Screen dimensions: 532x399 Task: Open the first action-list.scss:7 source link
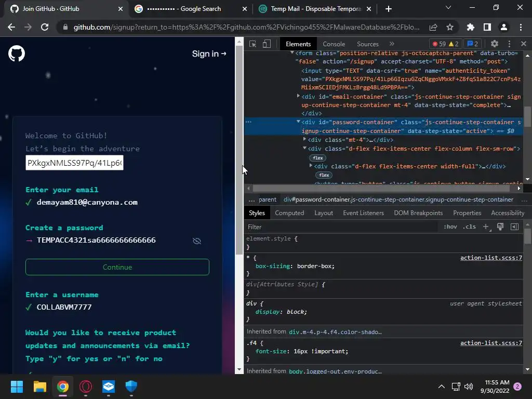(491, 258)
